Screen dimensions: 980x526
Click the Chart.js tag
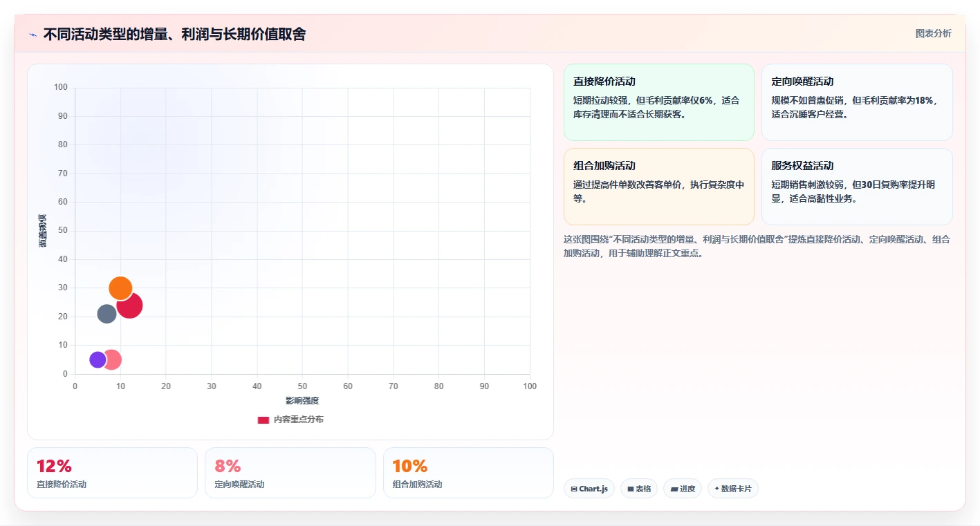click(589, 489)
